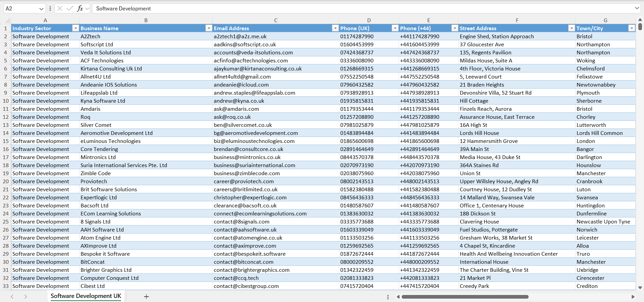Click the horizontal scrollbar thumb

click(465, 297)
